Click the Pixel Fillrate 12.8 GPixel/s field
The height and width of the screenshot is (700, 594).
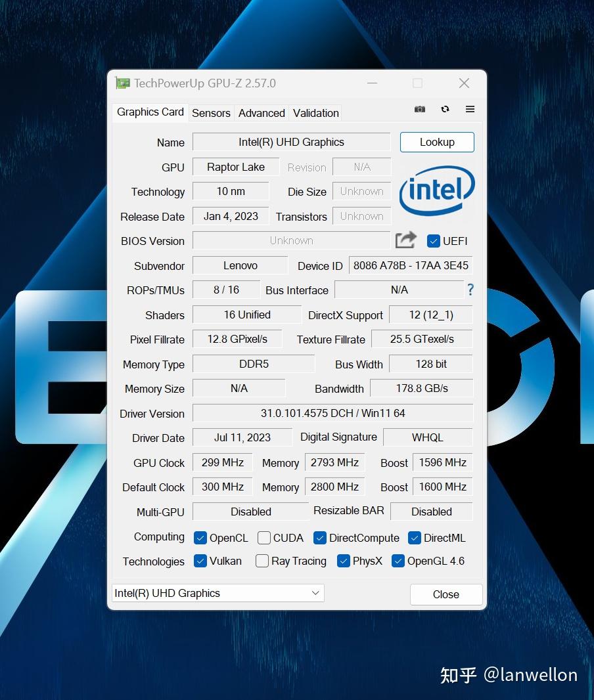coord(237,339)
